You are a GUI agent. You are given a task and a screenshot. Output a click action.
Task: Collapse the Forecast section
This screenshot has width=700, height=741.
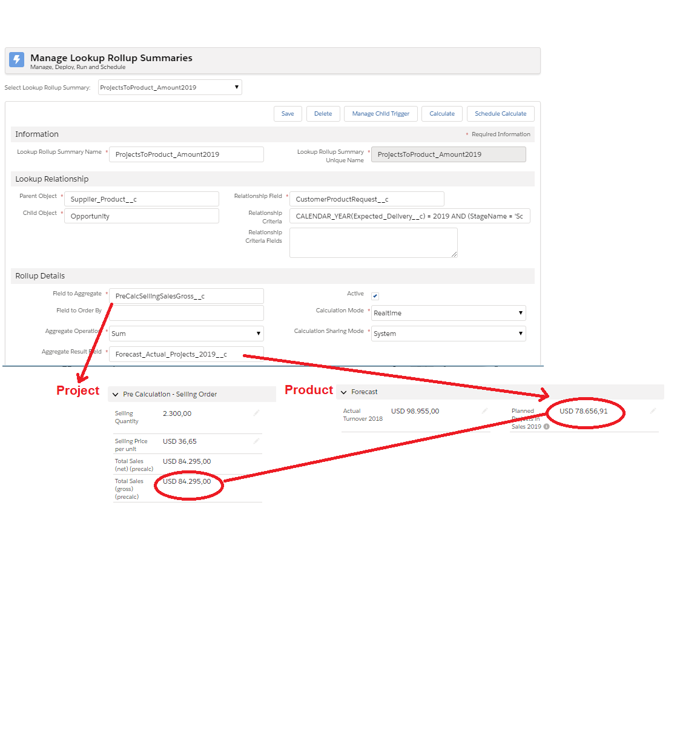pyautogui.click(x=343, y=392)
